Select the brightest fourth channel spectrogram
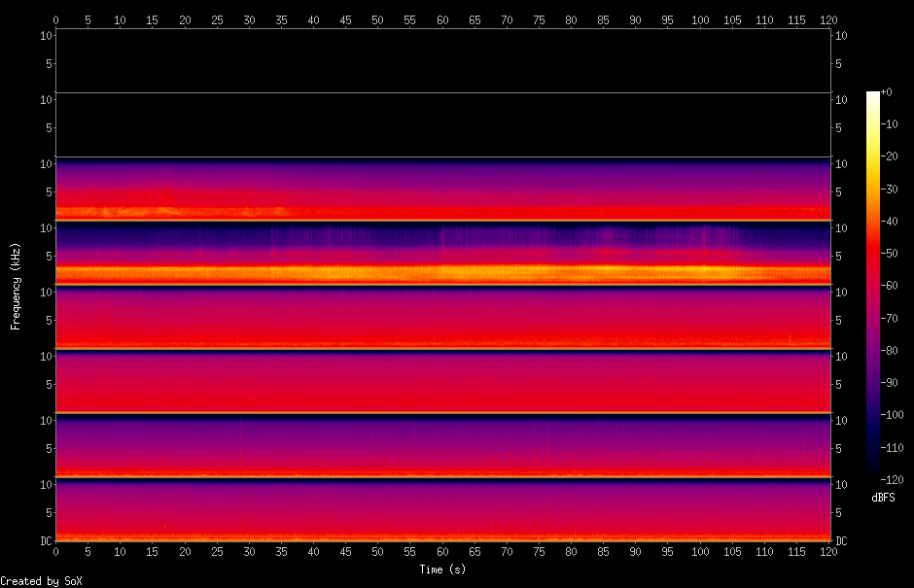The image size is (914, 588). coord(442,253)
